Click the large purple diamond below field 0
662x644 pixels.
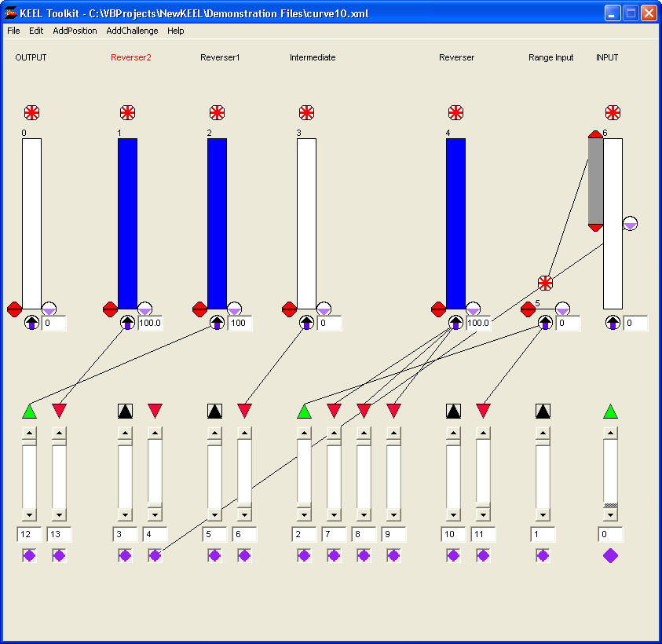coord(610,555)
